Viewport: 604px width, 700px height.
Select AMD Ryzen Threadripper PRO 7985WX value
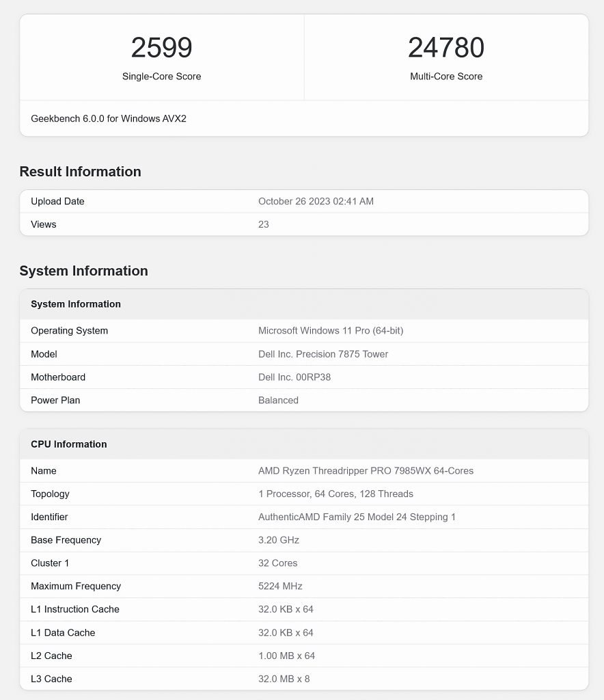[366, 471]
